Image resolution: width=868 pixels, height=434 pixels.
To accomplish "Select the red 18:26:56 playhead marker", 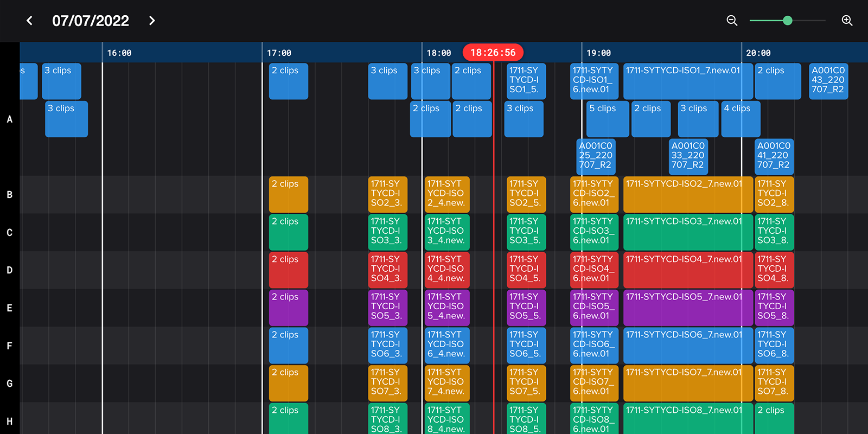I will click(x=493, y=53).
